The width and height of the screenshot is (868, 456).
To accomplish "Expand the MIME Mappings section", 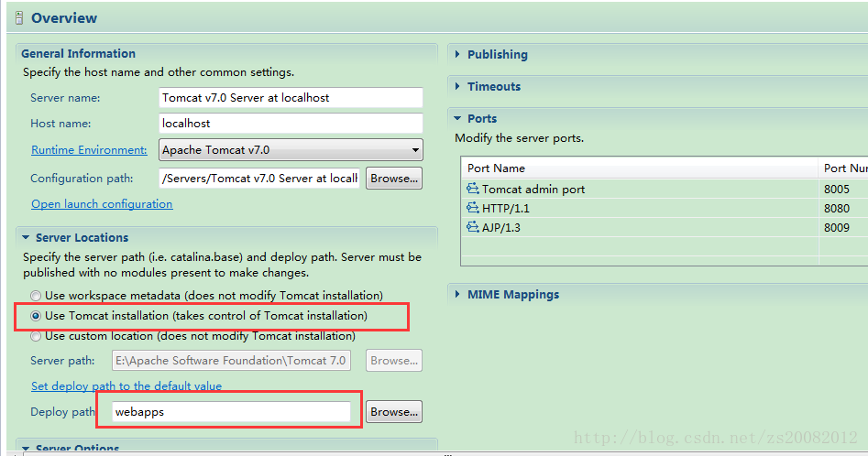I will point(457,294).
